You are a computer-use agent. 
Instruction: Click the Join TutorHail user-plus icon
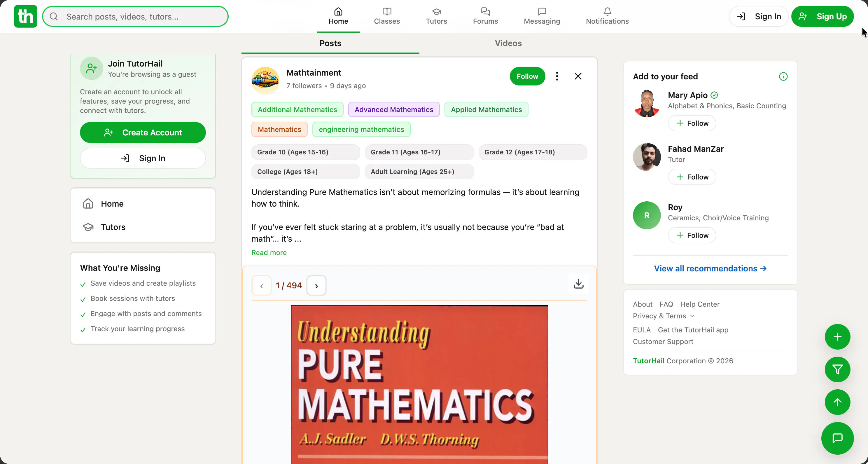click(91, 69)
